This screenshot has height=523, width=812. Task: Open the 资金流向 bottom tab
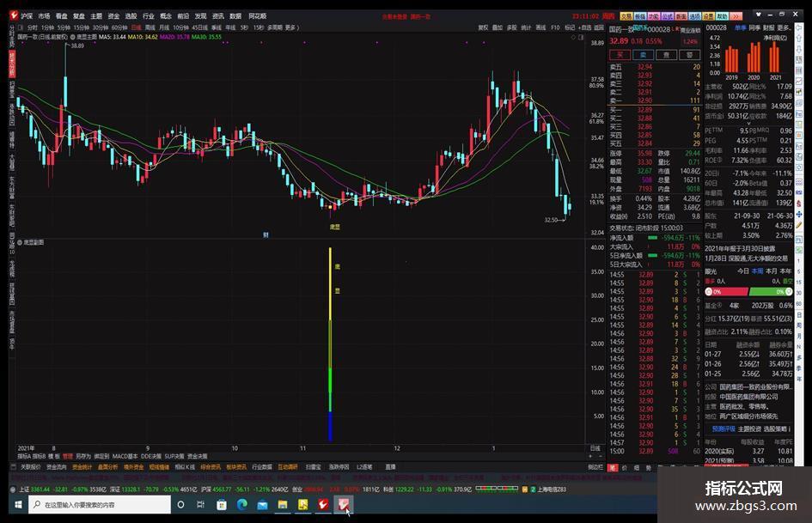point(57,466)
